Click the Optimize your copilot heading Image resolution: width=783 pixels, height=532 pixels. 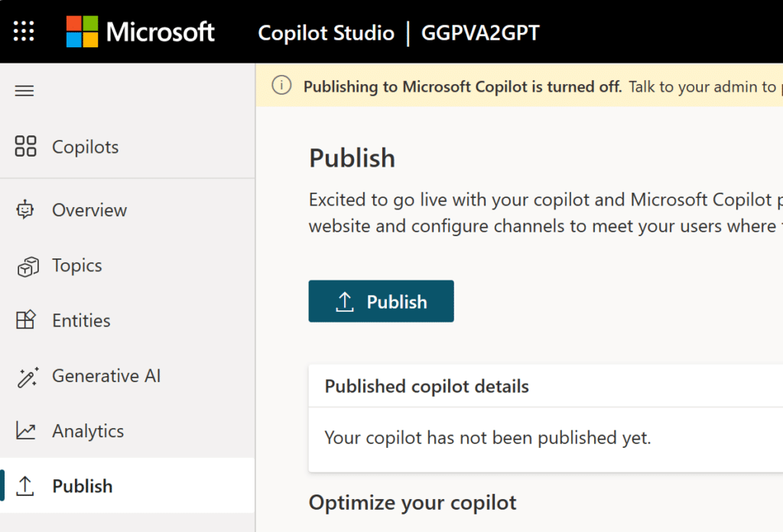tap(412, 503)
